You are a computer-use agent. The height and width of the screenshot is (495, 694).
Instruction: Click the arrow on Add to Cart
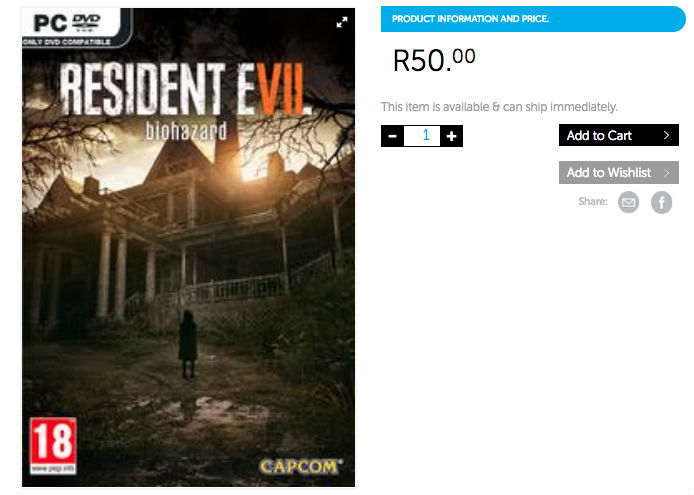[667, 135]
